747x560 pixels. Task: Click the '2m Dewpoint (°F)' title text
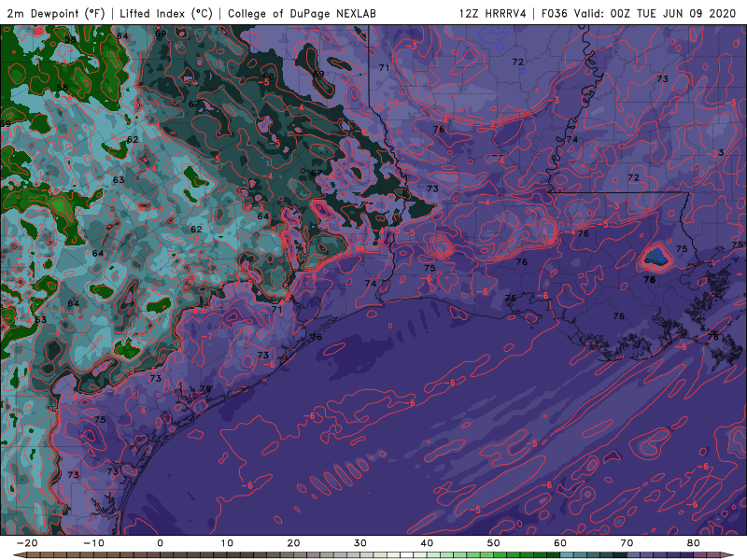coord(55,13)
